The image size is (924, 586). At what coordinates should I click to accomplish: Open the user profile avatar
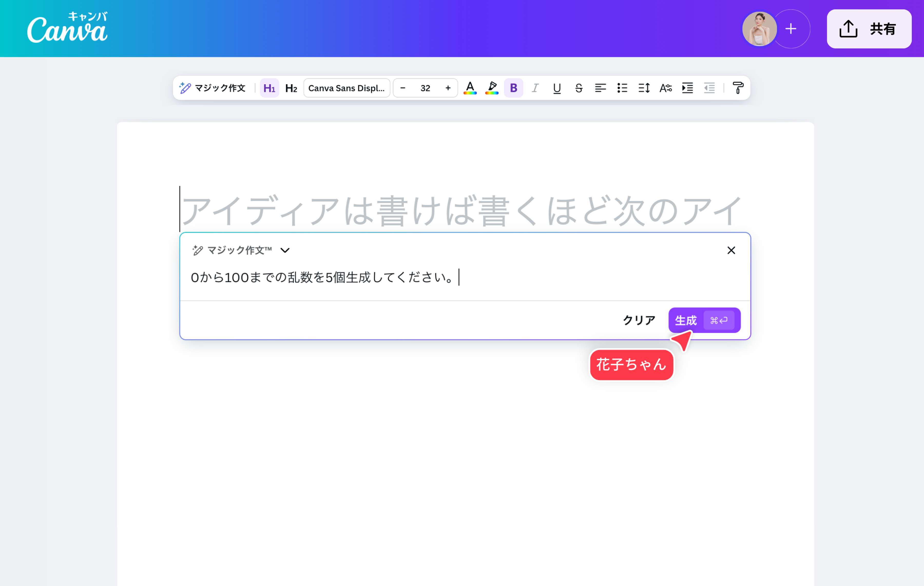coord(759,29)
